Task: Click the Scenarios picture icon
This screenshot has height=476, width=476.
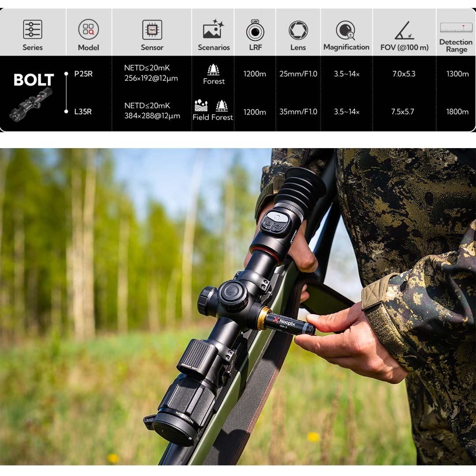Action: tap(214, 29)
